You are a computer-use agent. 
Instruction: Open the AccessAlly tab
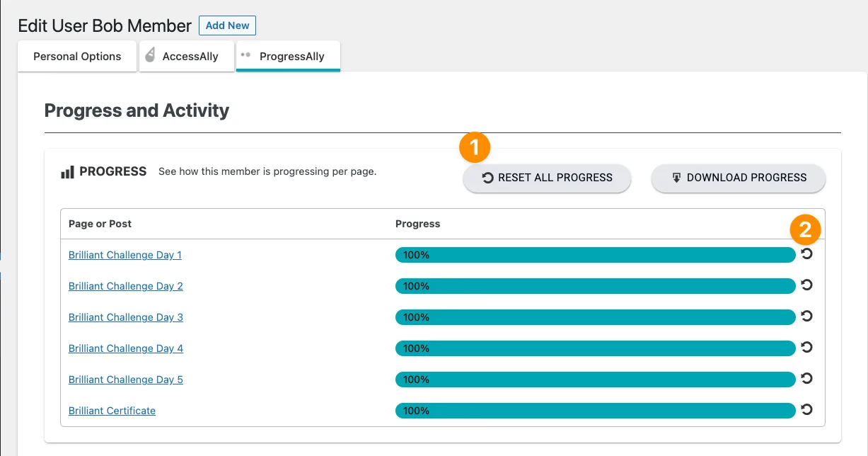tap(190, 57)
